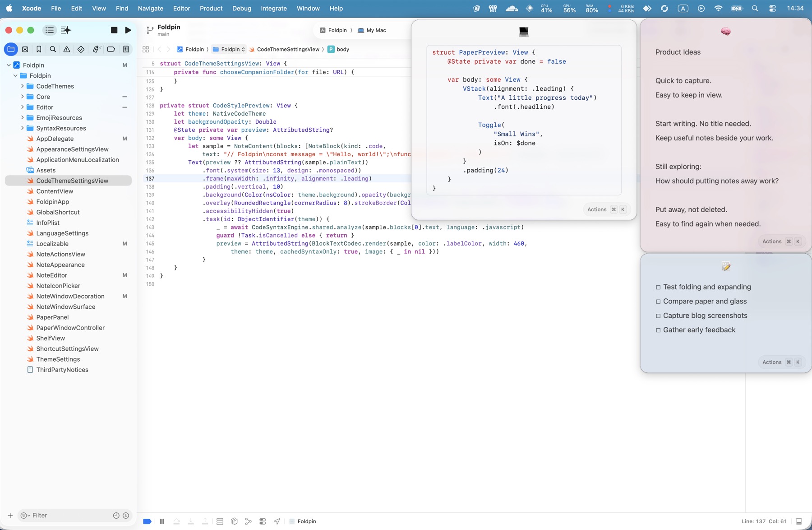Image resolution: width=812 pixels, height=530 pixels.
Task: Open NoteEditor file in navigator
Action: click(51, 275)
